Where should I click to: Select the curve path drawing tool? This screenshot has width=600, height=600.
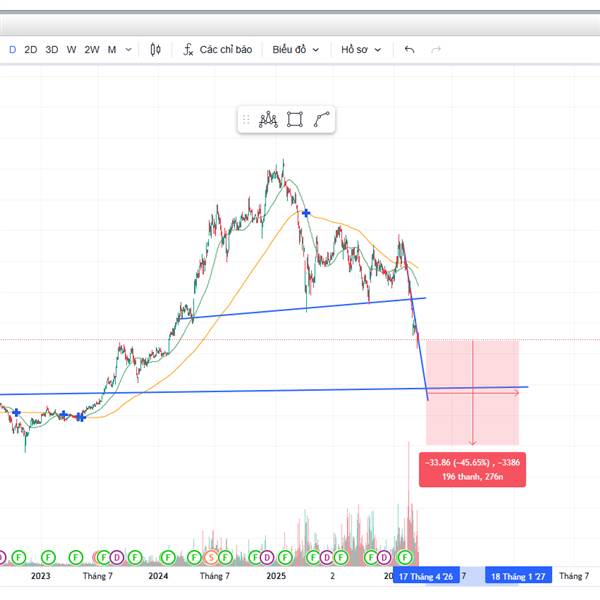[x=321, y=120]
